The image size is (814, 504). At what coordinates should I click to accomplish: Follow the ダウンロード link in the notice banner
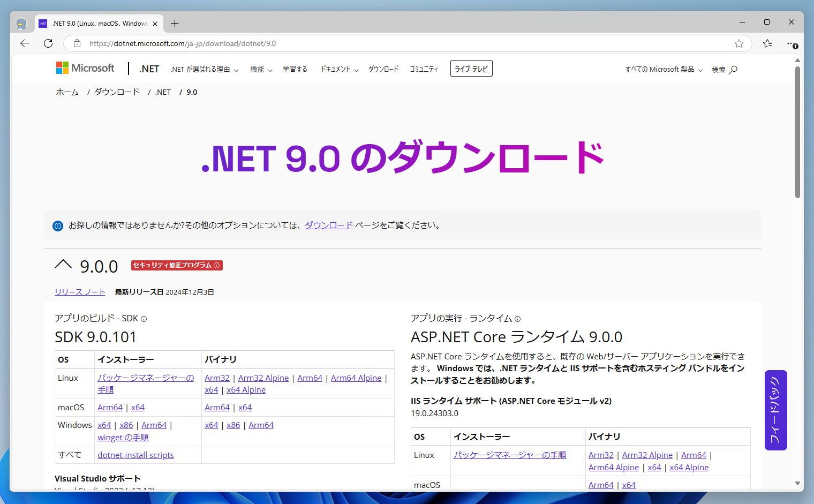click(x=329, y=225)
